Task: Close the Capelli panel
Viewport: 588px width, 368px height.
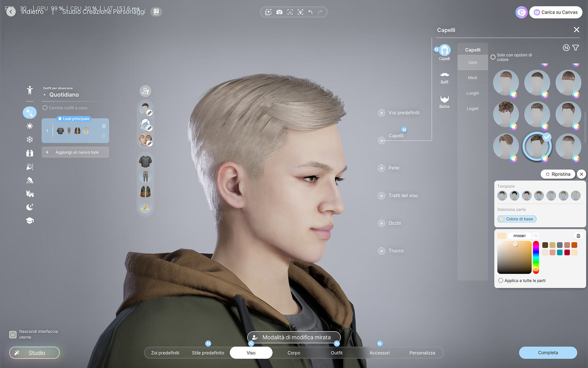Action: pos(576,30)
